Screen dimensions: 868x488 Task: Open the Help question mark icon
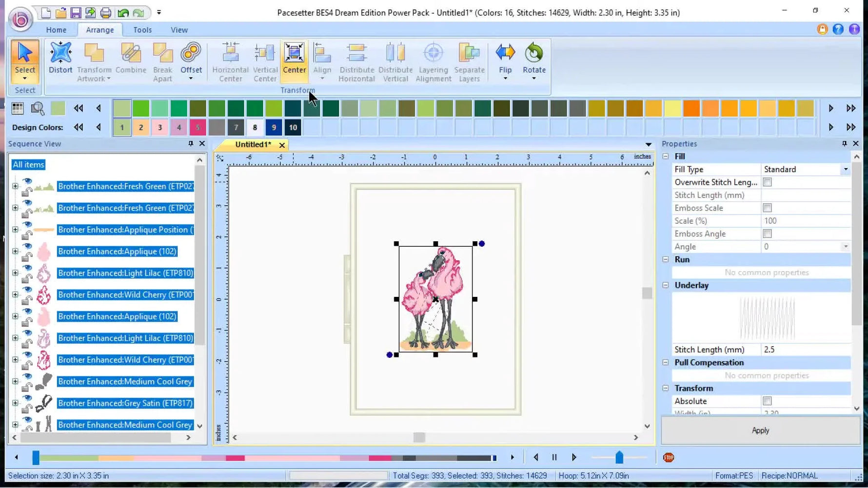pos(838,29)
